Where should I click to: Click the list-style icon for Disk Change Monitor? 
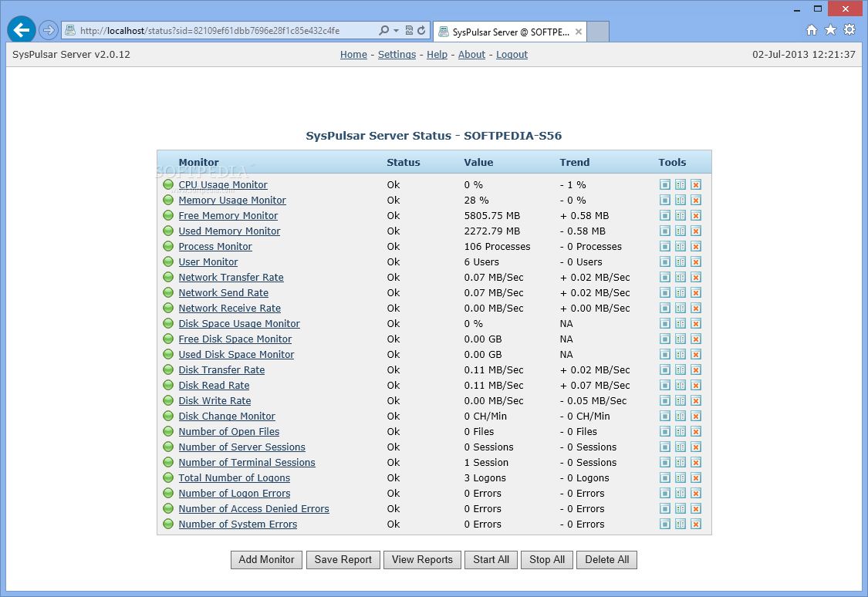click(681, 416)
